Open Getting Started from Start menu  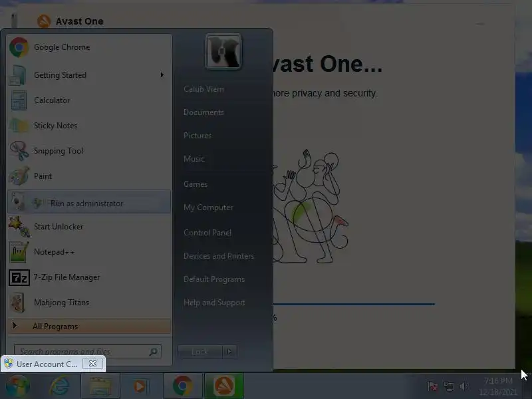(89, 75)
